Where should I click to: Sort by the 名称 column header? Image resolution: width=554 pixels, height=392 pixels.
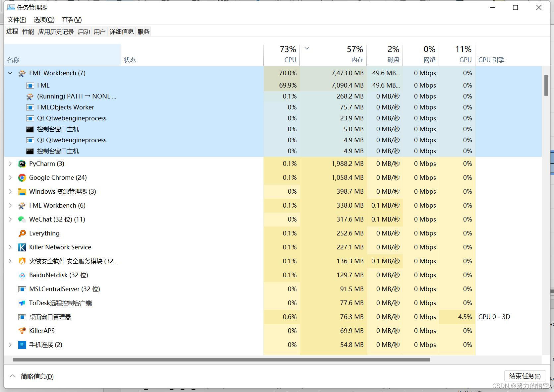62,55
